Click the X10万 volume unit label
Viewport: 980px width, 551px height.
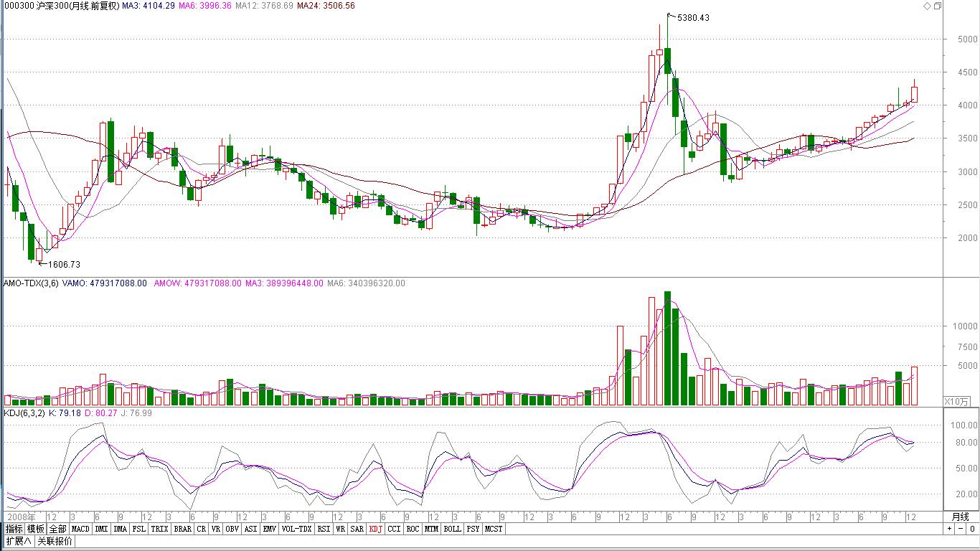(x=956, y=401)
